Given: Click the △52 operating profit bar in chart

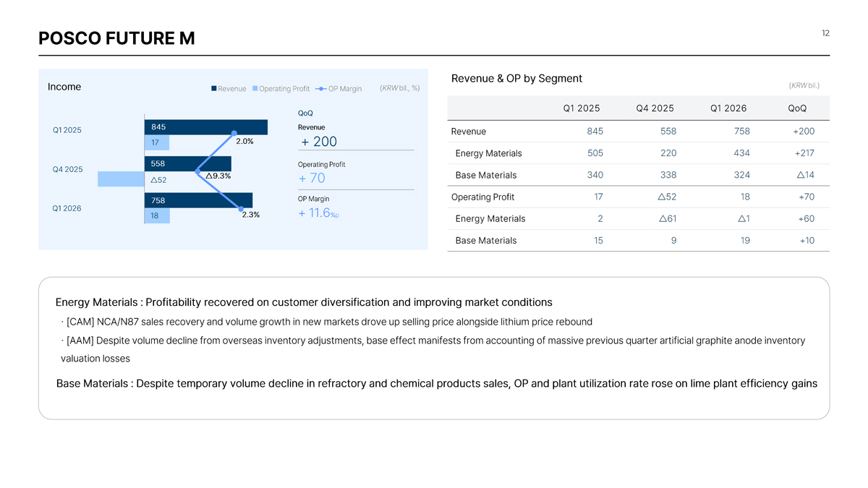Looking at the screenshot, I should point(121,179).
